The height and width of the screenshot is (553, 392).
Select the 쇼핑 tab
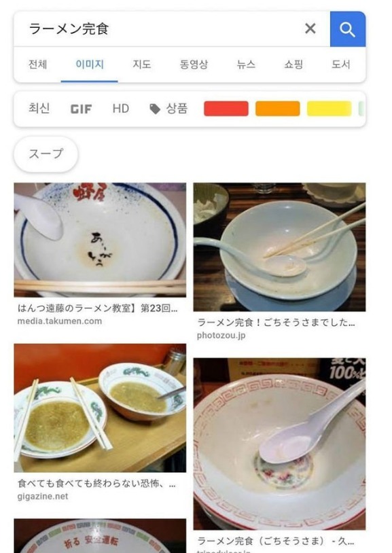293,64
